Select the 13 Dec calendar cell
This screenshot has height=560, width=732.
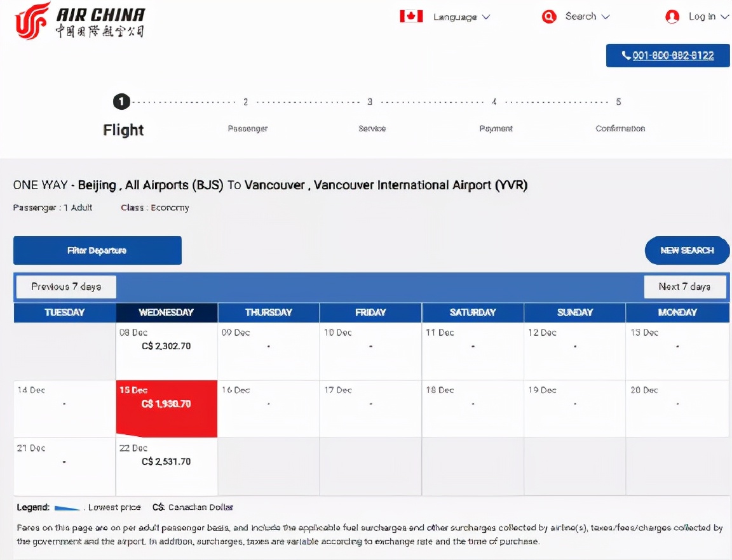point(677,351)
